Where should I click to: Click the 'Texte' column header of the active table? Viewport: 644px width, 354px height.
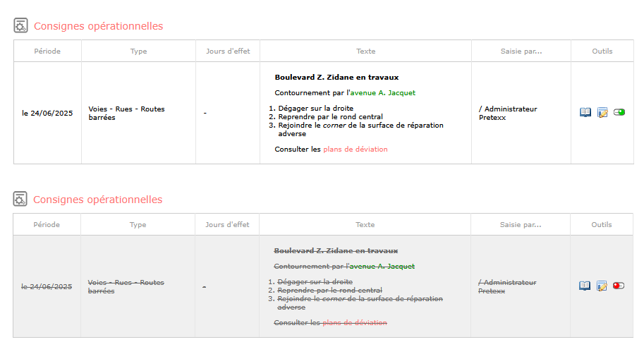365,51
